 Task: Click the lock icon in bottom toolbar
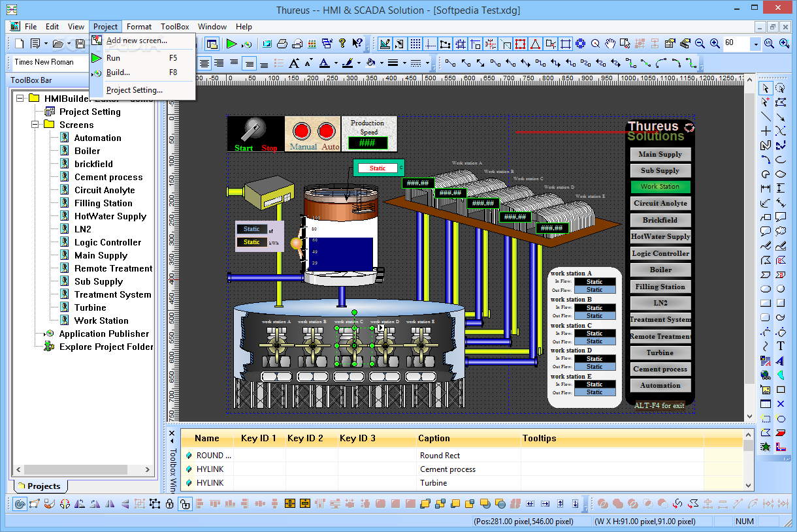point(170,503)
